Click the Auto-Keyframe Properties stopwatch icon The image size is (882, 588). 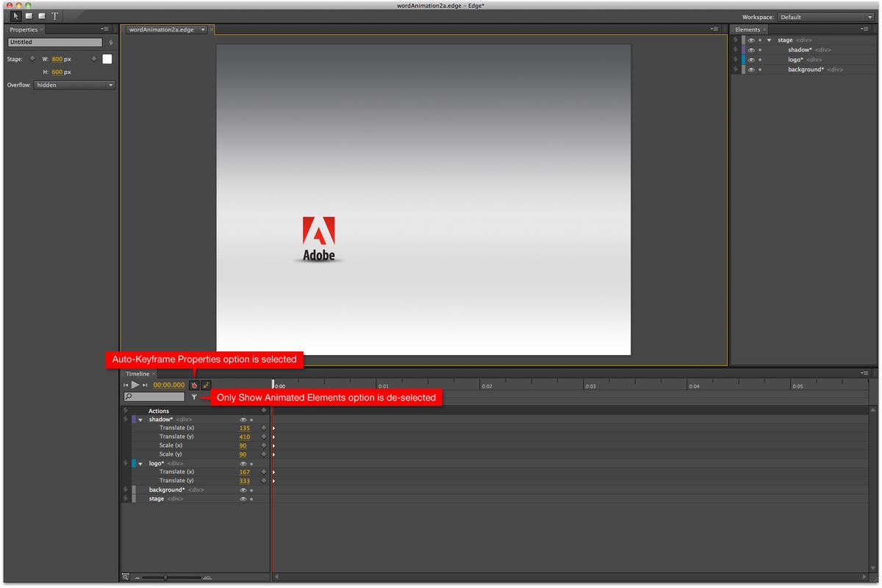click(x=194, y=384)
